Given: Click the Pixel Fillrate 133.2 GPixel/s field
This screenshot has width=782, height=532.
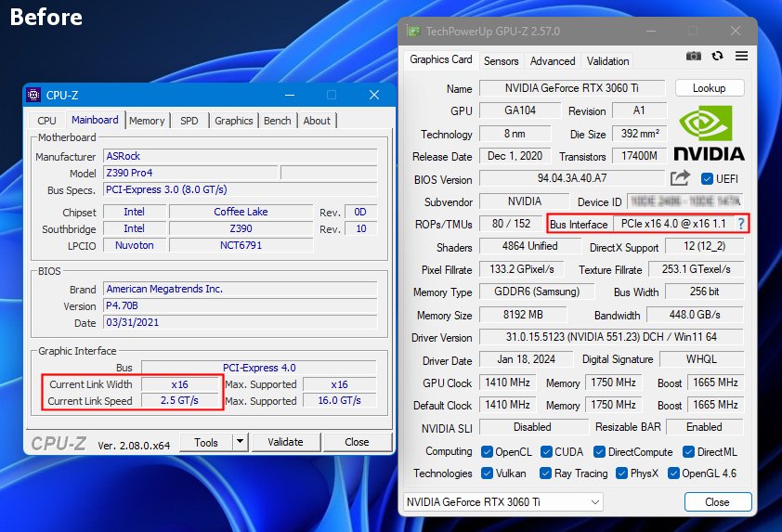Looking at the screenshot, I should tap(521, 268).
